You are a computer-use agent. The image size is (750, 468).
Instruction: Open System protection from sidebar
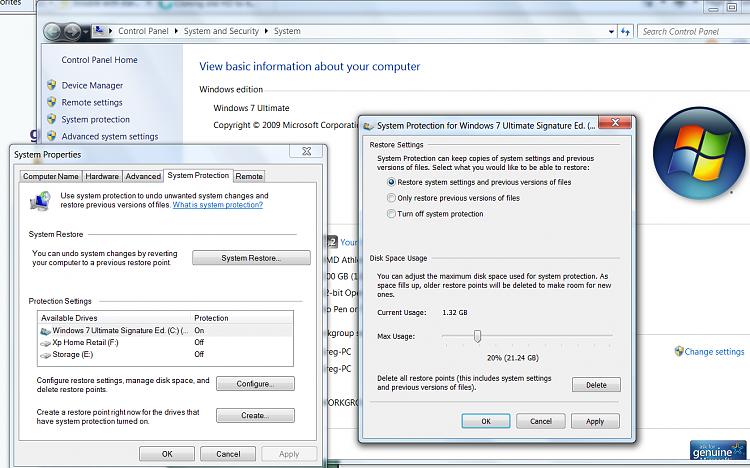tap(96, 119)
